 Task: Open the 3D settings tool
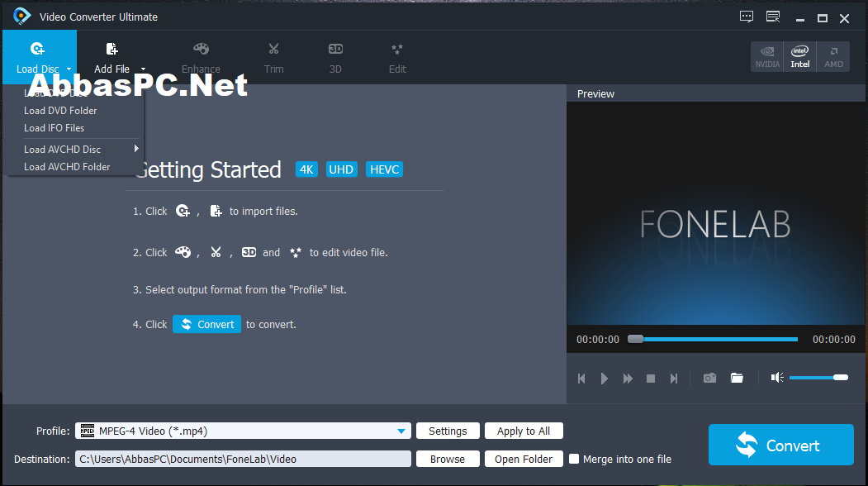coord(335,58)
